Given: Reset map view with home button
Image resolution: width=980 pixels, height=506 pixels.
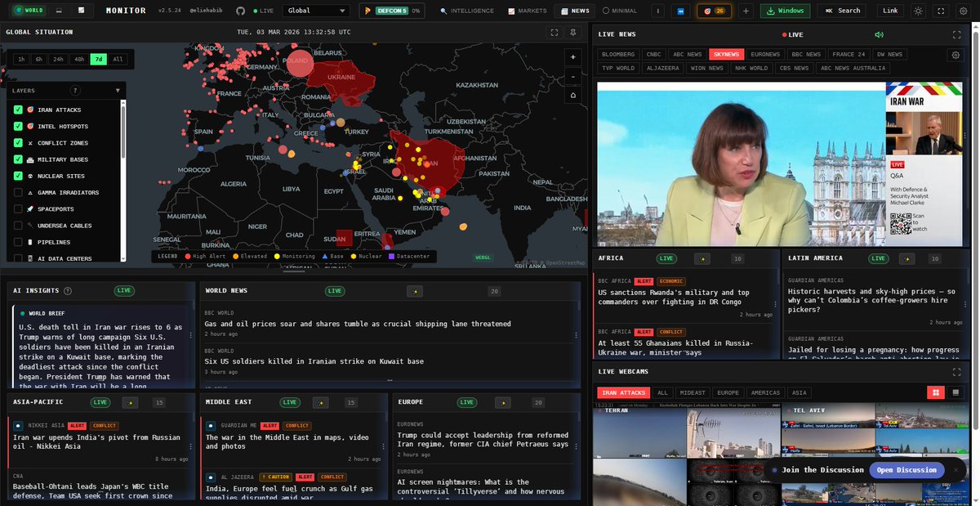Looking at the screenshot, I should point(573,95).
